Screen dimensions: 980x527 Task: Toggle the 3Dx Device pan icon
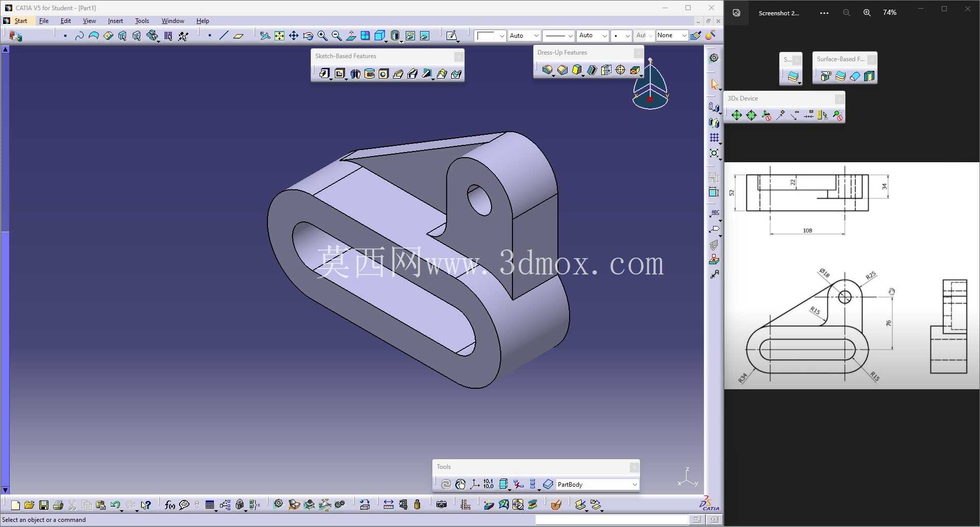(736, 115)
